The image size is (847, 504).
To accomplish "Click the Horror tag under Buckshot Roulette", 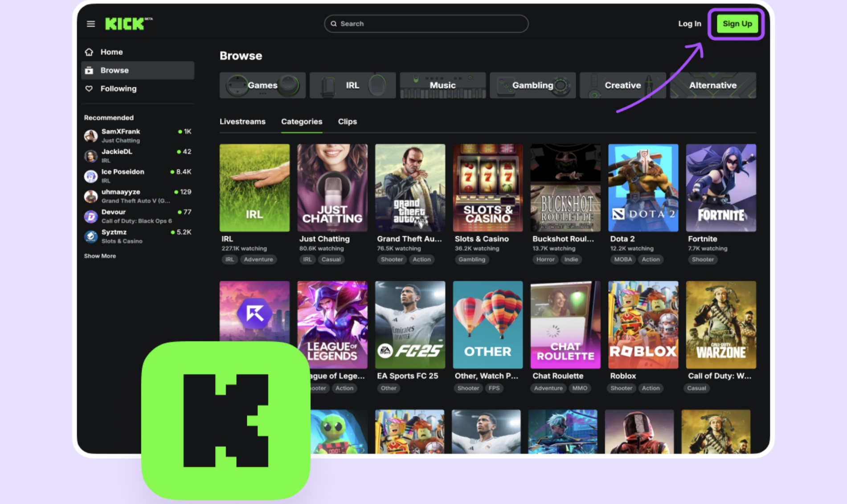I will pos(545,259).
